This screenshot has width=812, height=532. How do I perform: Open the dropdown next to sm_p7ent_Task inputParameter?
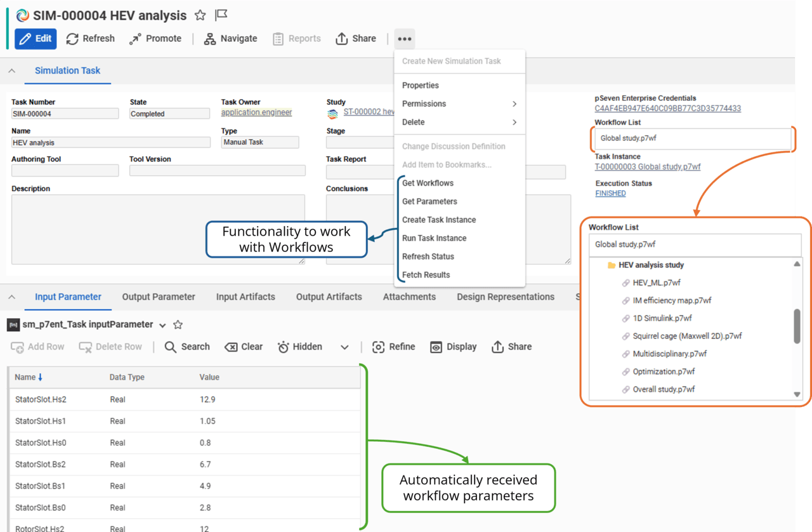click(163, 324)
